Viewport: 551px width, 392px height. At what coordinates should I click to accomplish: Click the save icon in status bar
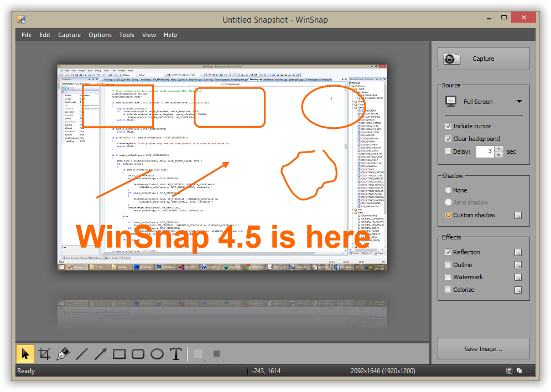(509, 370)
